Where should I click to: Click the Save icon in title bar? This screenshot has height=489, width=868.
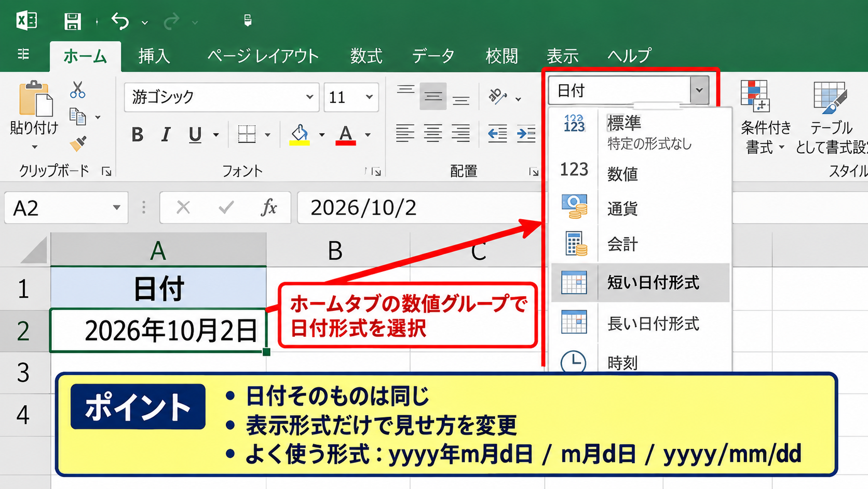click(73, 21)
